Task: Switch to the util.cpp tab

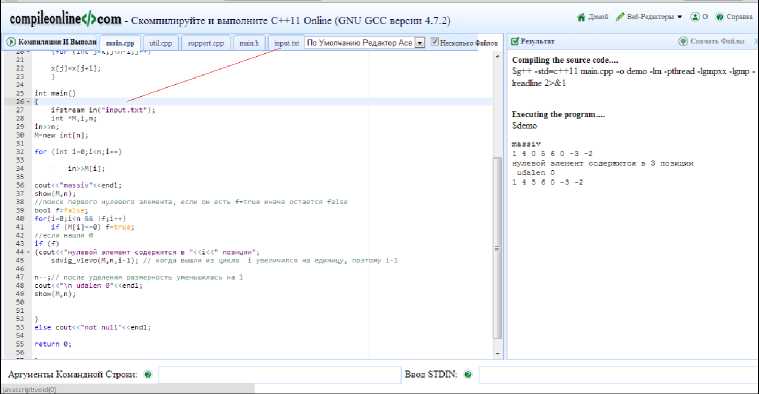Action: (161, 43)
